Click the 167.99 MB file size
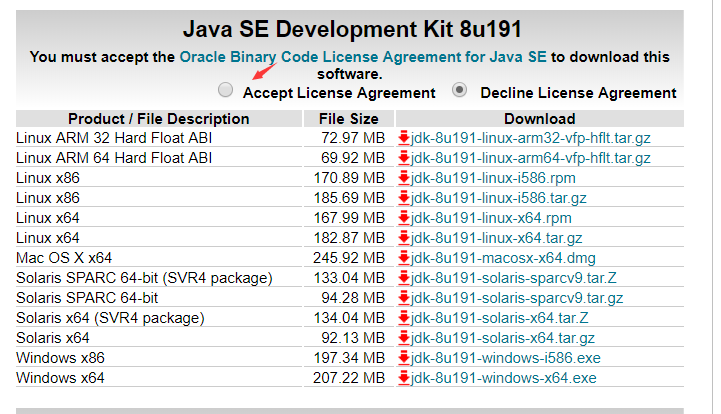 point(349,218)
